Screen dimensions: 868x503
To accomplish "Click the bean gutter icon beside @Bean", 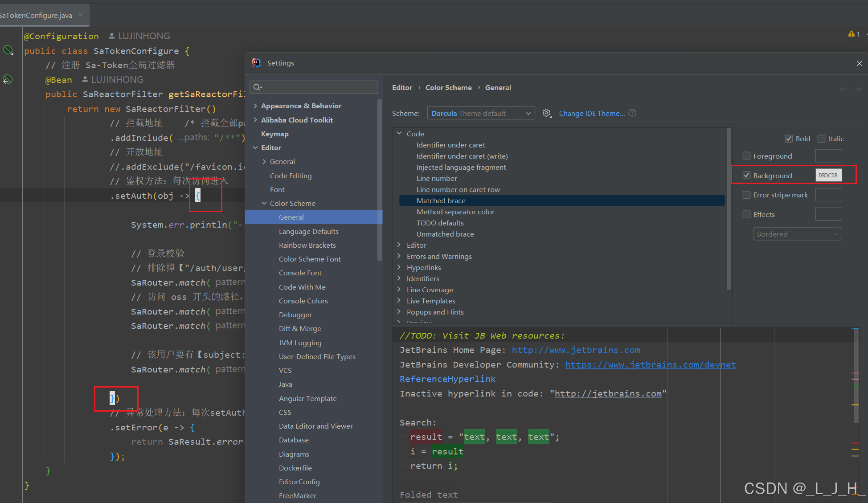I will pos(8,80).
